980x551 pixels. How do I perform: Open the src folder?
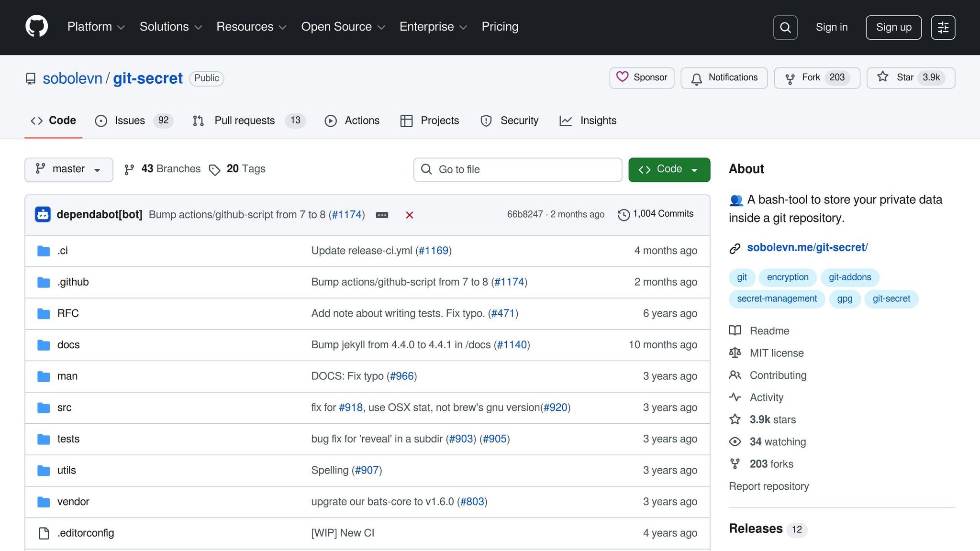coord(64,408)
